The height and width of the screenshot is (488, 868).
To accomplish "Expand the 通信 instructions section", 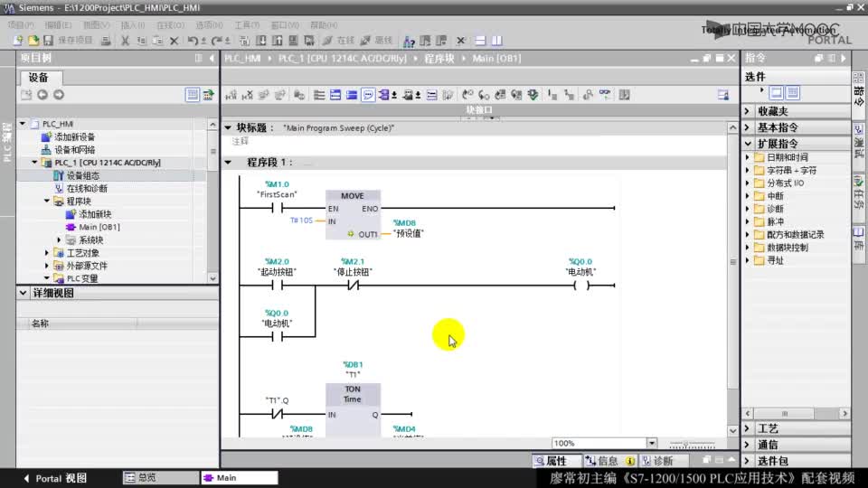I will [x=748, y=445].
